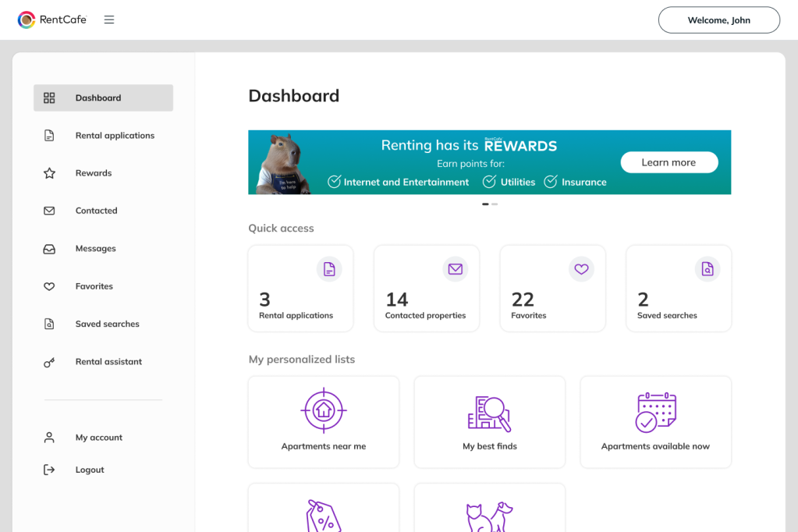
Task: Click the capybara mascot in the banner
Action: pyautogui.click(x=283, y=164)
